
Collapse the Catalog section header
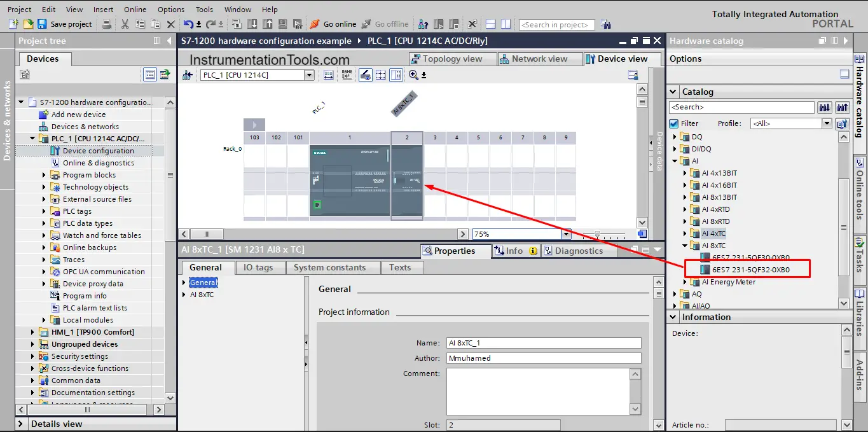pyautogui.click(x=673, y=92)
